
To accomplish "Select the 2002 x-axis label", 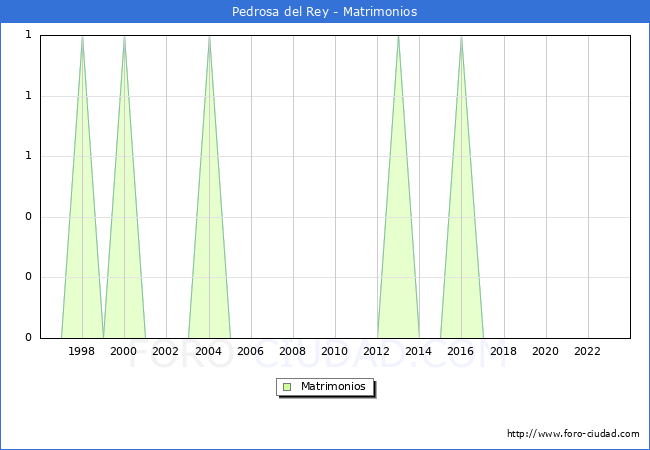I will click(166, 351).
